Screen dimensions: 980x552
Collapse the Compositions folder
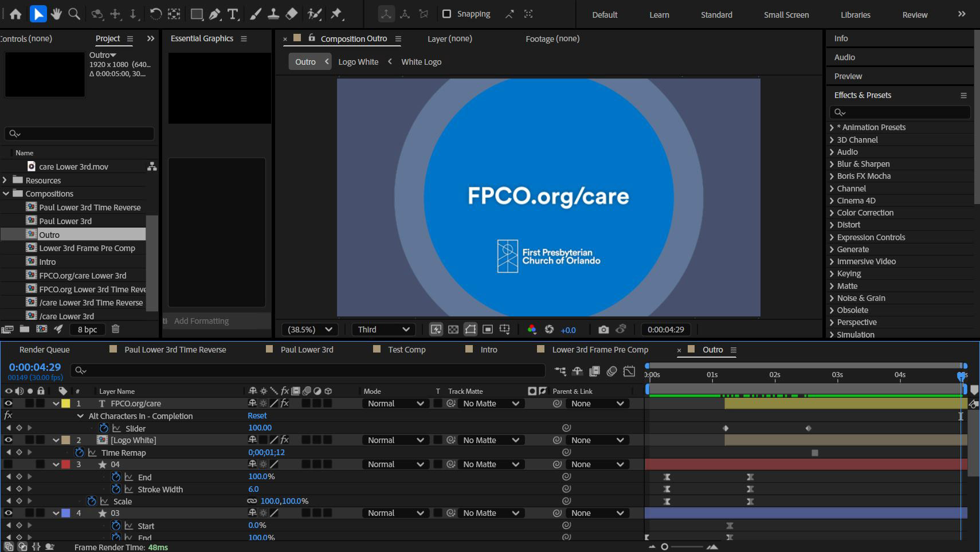click(6, 194)
